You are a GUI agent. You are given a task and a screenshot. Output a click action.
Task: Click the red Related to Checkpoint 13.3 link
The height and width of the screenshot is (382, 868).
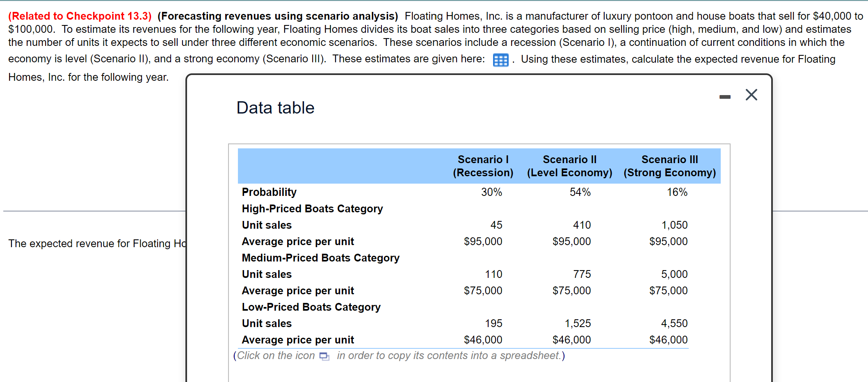tap(80, 16)
